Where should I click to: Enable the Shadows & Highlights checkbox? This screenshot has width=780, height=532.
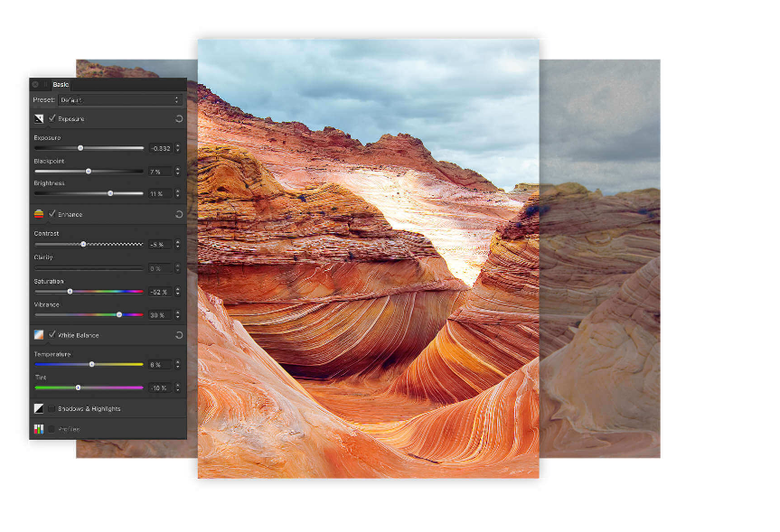(x=52, y=408)
